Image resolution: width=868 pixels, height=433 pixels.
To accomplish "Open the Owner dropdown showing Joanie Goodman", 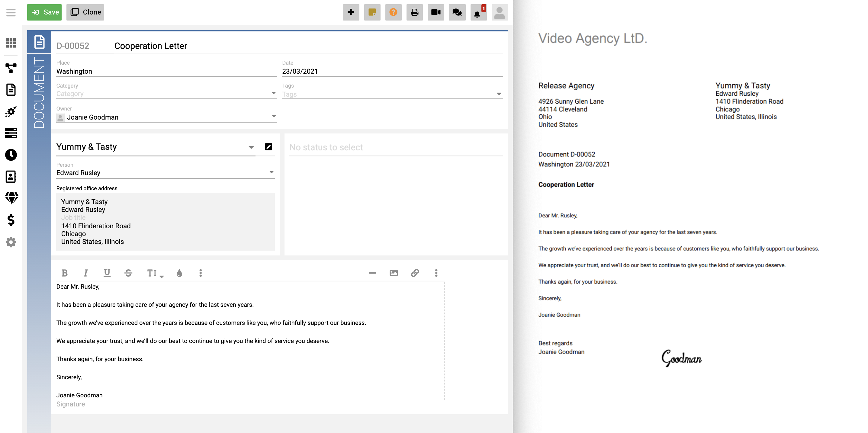I will [x=274, y=116].
